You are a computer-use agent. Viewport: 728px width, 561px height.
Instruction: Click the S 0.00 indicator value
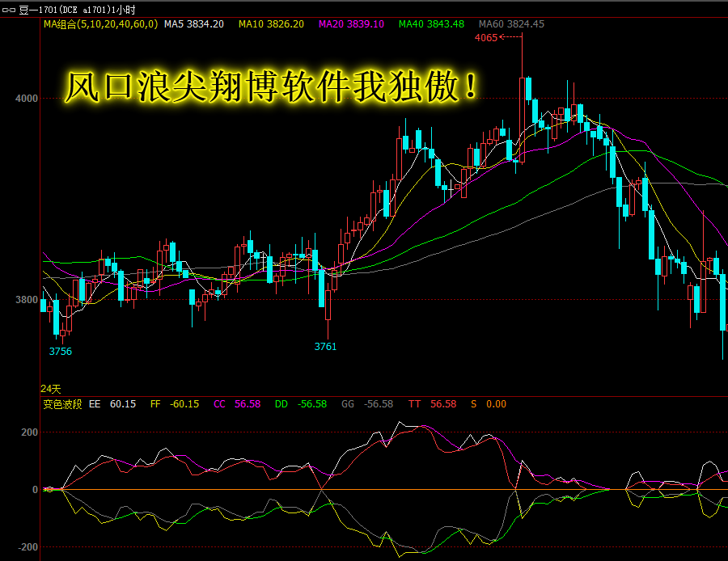point(489,404)
